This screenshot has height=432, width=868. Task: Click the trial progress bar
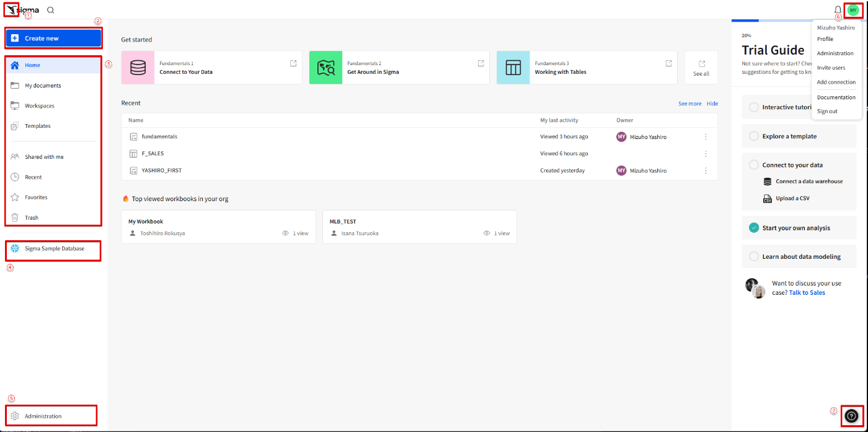(x=800, y=20)
